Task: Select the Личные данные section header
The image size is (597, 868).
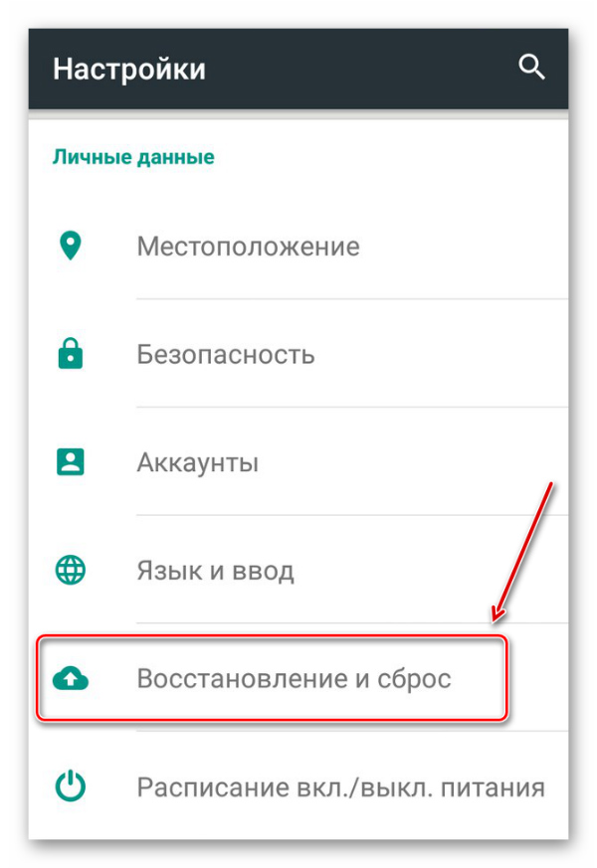Action: pos(133,157)
